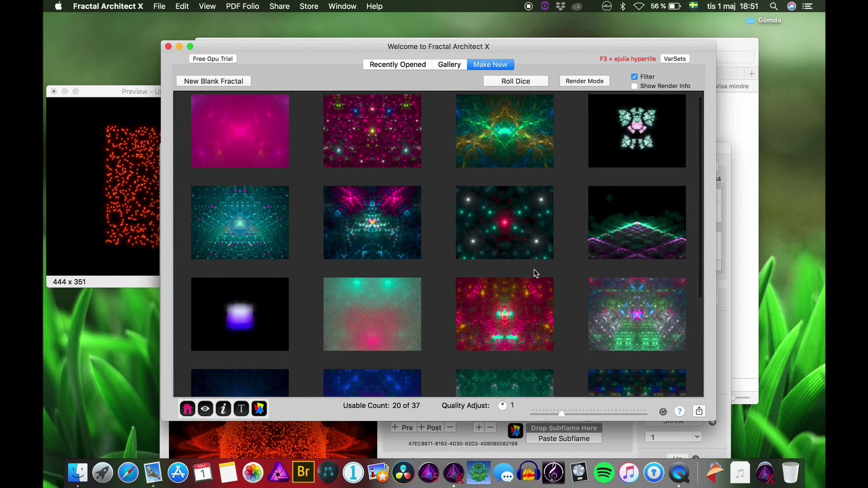Open Fractal Architect 5 in the dock
The image size is (868, 488).
pos(429,472)
